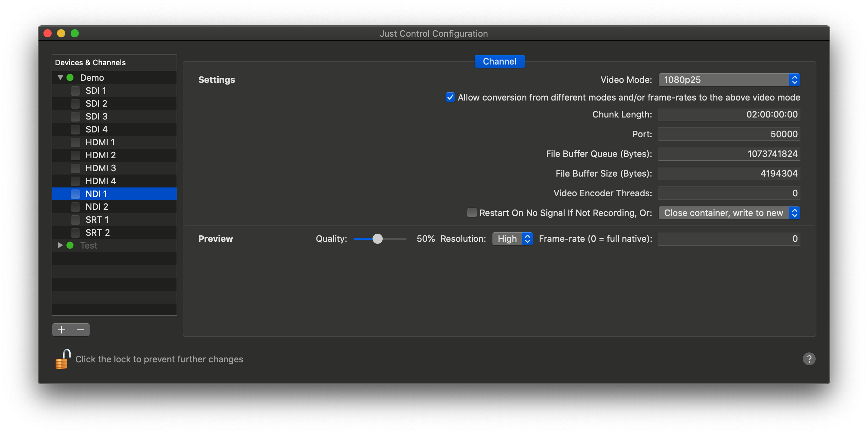Click the lock icon to prevent changes
868x434 pixels.
[x=63, y=359]
